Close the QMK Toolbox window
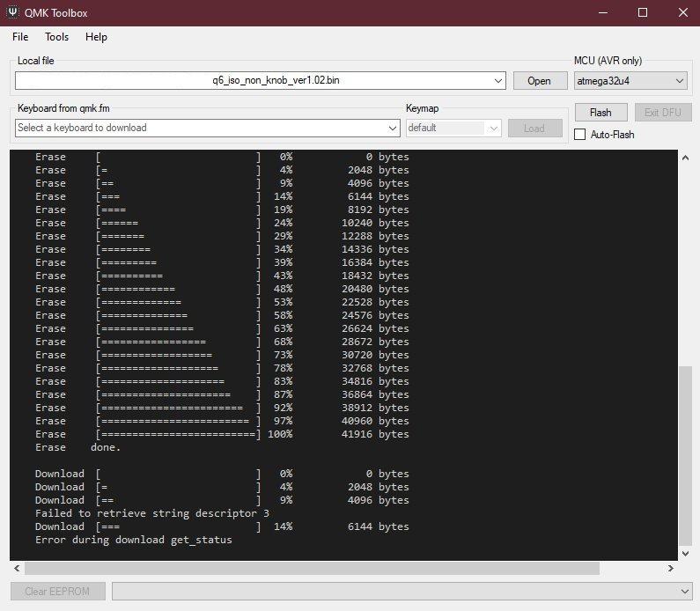Screen dimensions: 700x611 [x=682, y=12]
